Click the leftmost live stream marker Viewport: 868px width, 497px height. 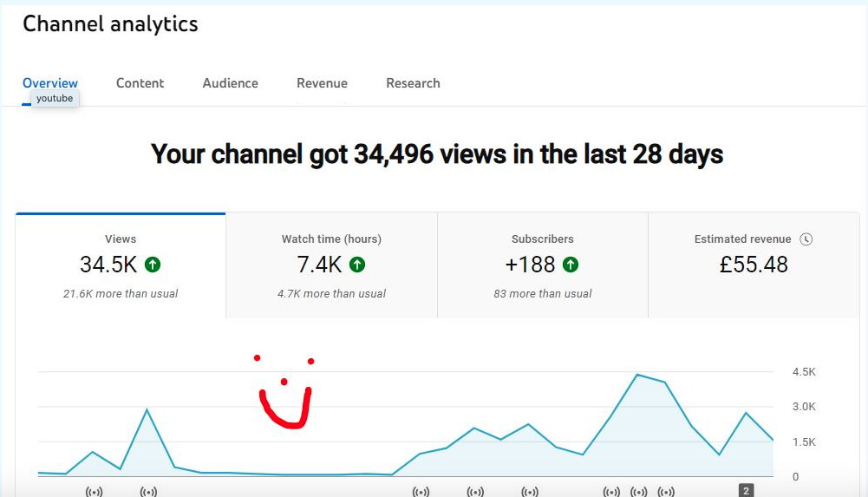(94, 492)
